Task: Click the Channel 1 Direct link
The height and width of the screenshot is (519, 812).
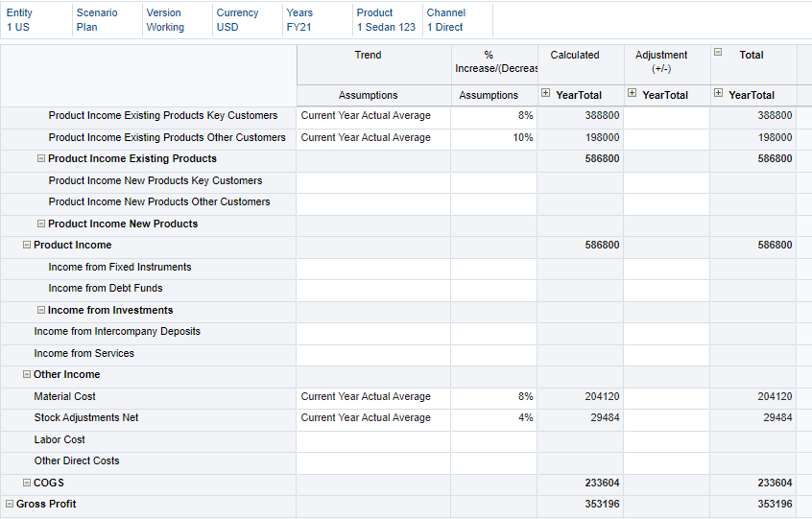Action: click(x=445, y=28)
